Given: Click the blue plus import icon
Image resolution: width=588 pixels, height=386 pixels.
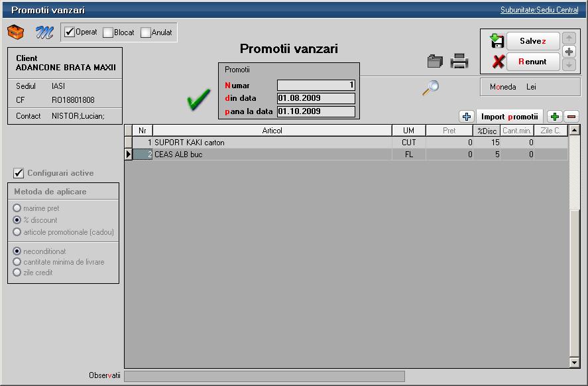Looking at the screenshot, I should [467, 117].
